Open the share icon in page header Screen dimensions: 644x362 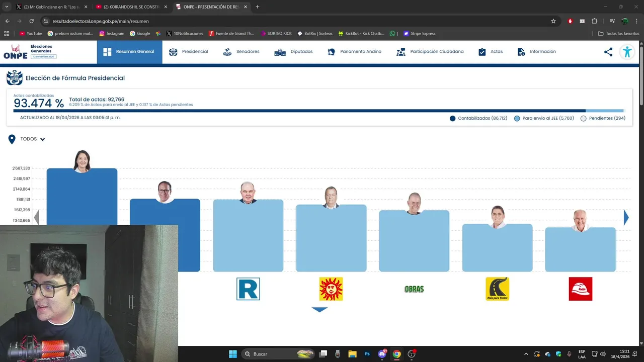pos(608,52)
